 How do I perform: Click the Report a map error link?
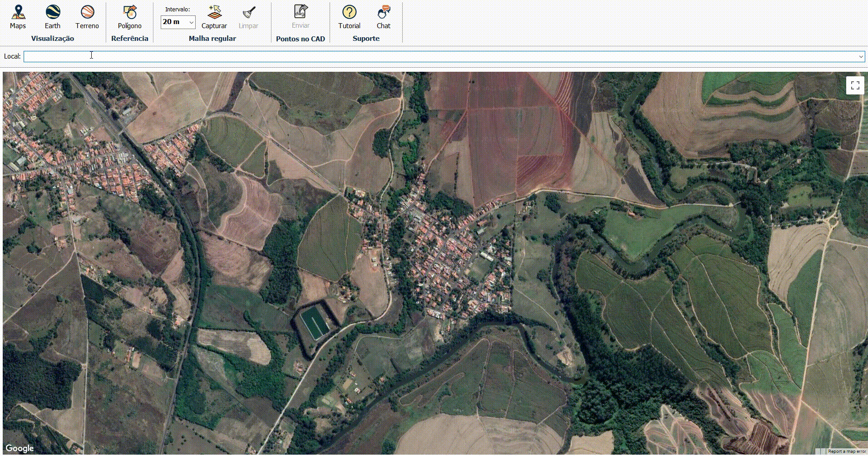(x=847, y=451)
